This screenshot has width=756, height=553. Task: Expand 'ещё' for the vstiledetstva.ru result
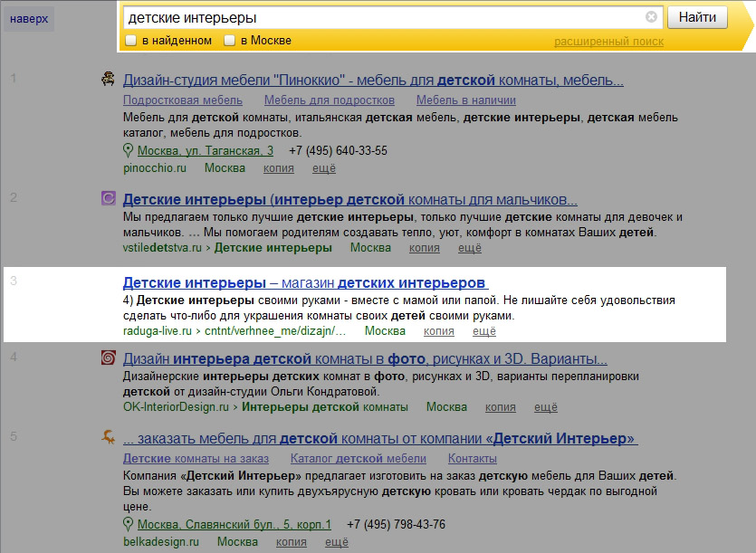(470, 248)
